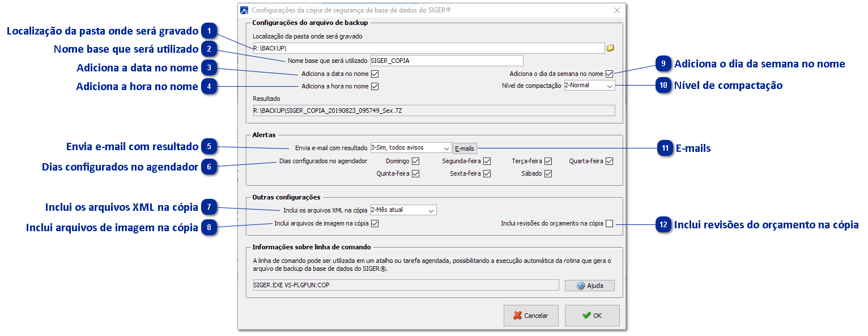This screenshot has height=336, width=868.
Task: Click callout badge 9 on the right
Action: 664,64
